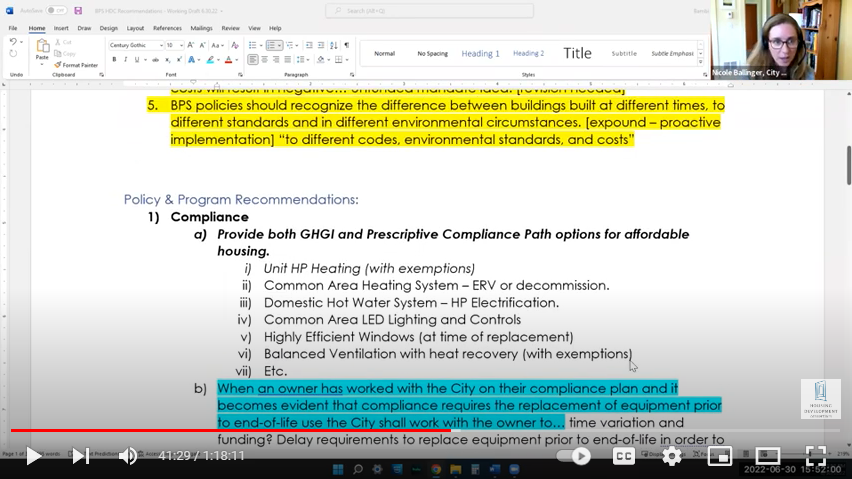Screen dimensions: 852x479
Task: Click the Borders icon
Action: [x=339, y=60]
